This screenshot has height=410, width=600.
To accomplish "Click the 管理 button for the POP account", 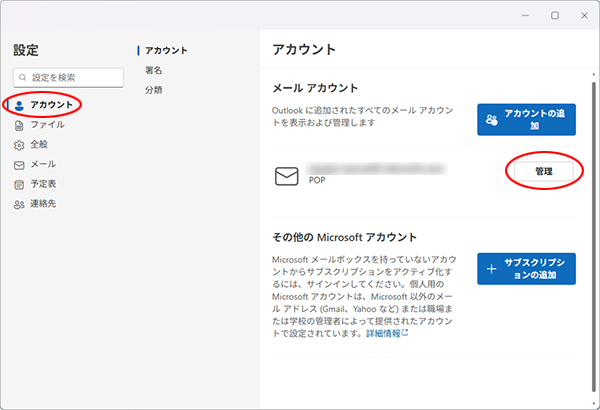I will coord(543,172).
